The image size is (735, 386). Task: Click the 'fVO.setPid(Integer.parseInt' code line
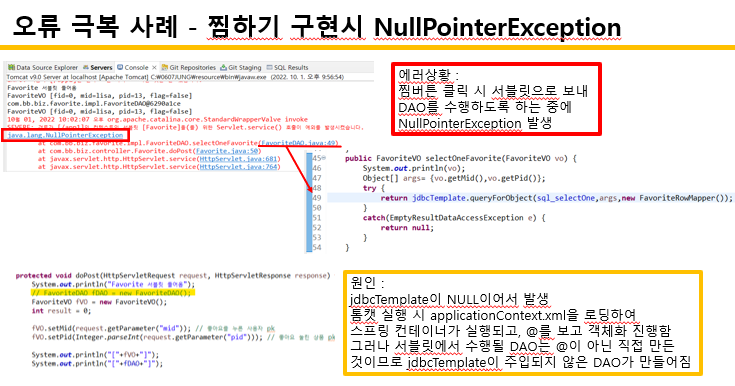[x=183, y=337]
